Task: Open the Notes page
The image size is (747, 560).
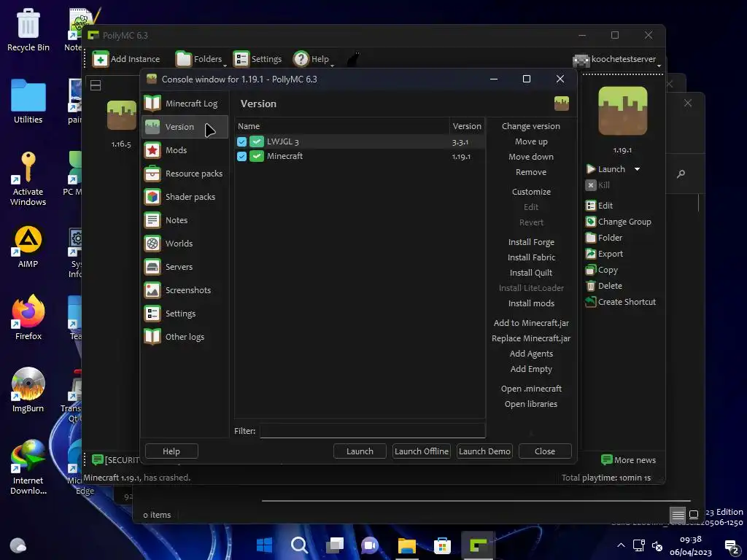Action: pyautogui.click(x=185, y=220)
